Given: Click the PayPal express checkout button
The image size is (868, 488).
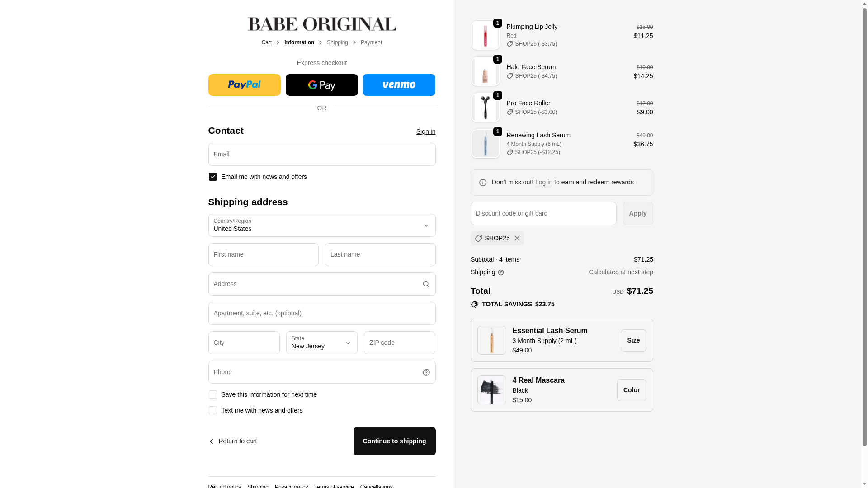Looking at the screenshot, I should tap(244, 85).
